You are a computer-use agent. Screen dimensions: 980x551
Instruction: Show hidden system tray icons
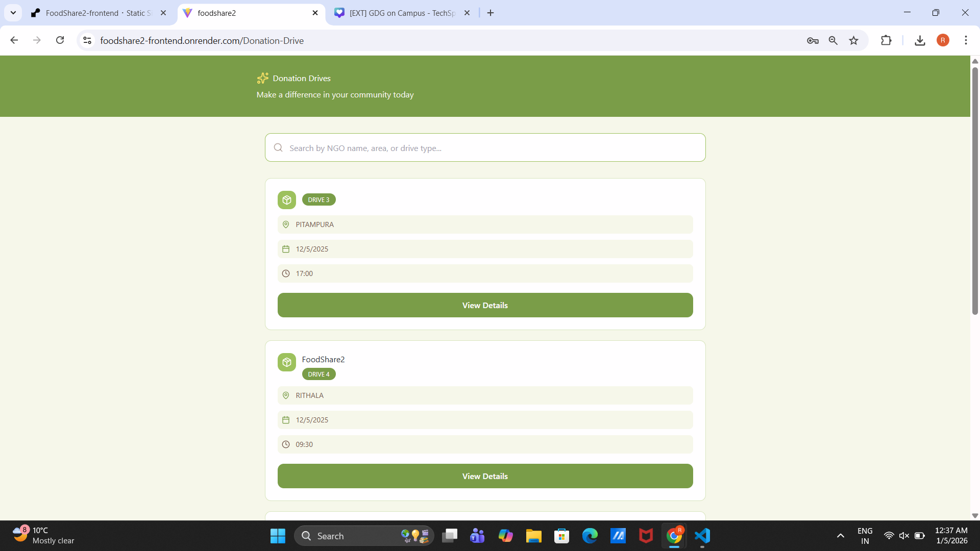point(840,536)
